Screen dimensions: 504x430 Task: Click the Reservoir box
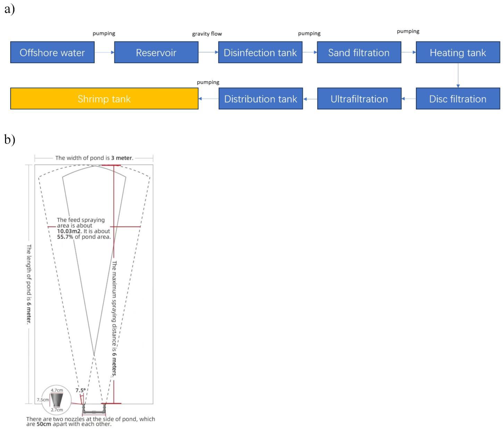pos(156,52)
